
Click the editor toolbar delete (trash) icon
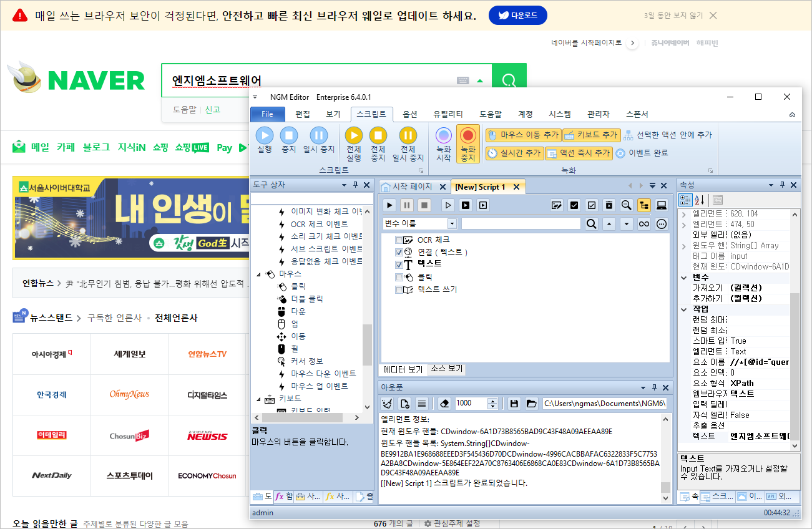click(609, 205)
